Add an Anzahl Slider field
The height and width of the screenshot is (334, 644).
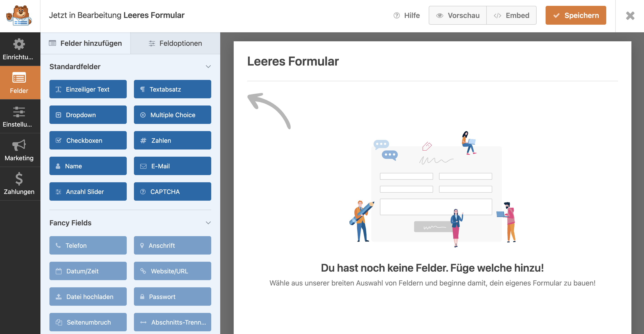coord(88,192)
